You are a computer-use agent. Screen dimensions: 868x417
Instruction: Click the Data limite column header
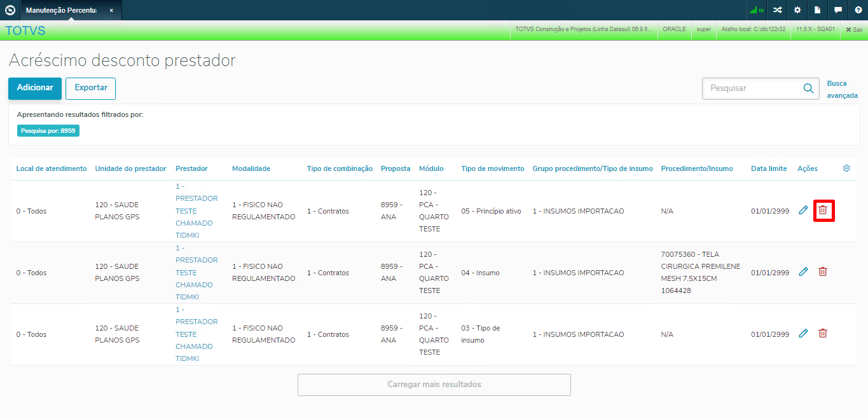tap(769, 168)
